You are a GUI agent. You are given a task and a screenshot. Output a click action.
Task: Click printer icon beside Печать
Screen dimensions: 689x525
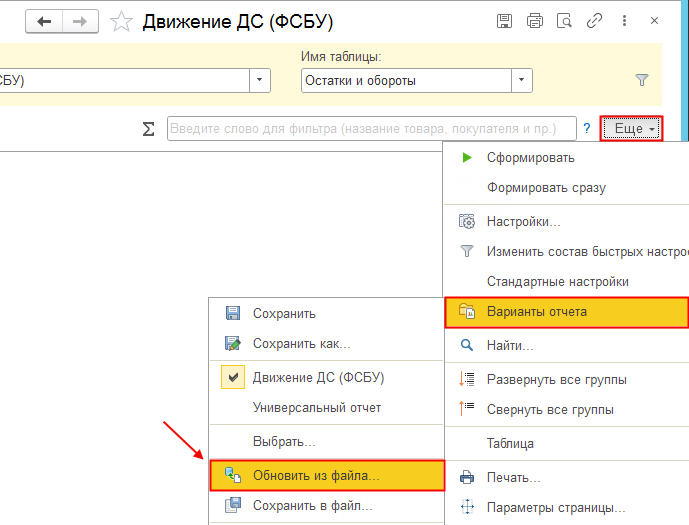tap(467, 477)
